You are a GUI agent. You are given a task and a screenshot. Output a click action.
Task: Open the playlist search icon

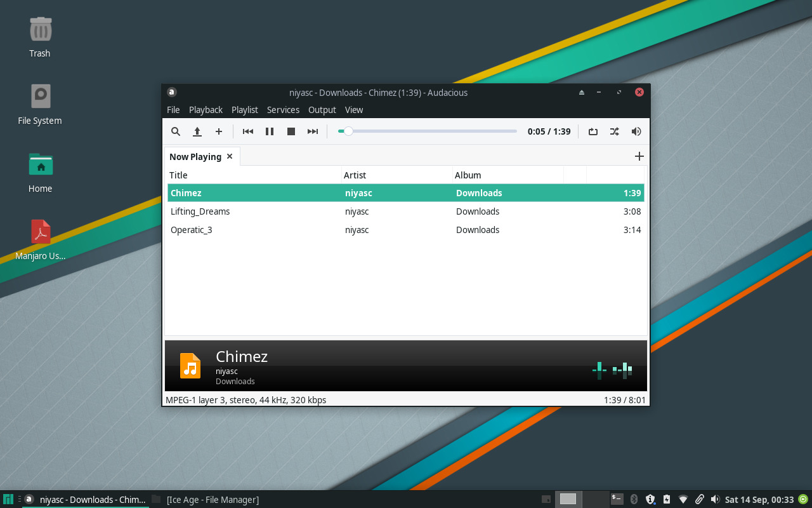coord(176,131)
